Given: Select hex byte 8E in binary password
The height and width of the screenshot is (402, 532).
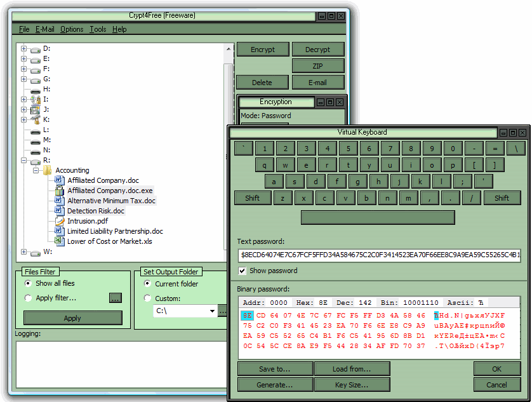Looking at the screenshot, I should (248, 316).
